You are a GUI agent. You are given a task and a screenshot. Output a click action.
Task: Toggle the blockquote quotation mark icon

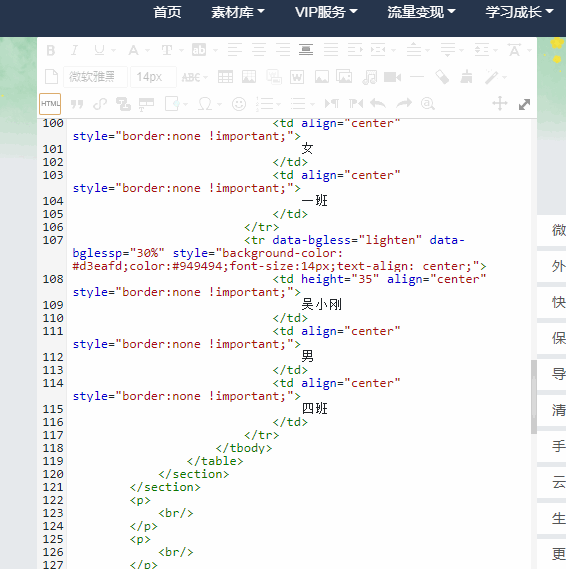pyautogui.click(x=77, y=104)
